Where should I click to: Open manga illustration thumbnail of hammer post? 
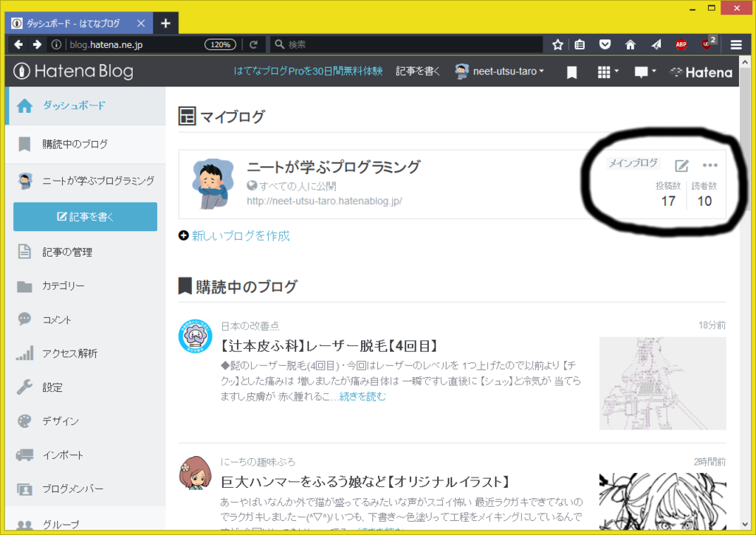pos(662,501)
